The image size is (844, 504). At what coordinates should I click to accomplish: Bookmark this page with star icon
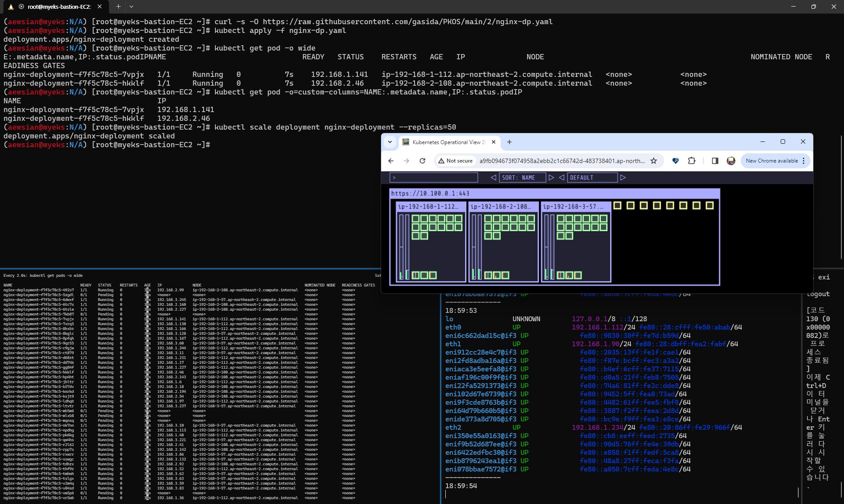pos(654,161)
